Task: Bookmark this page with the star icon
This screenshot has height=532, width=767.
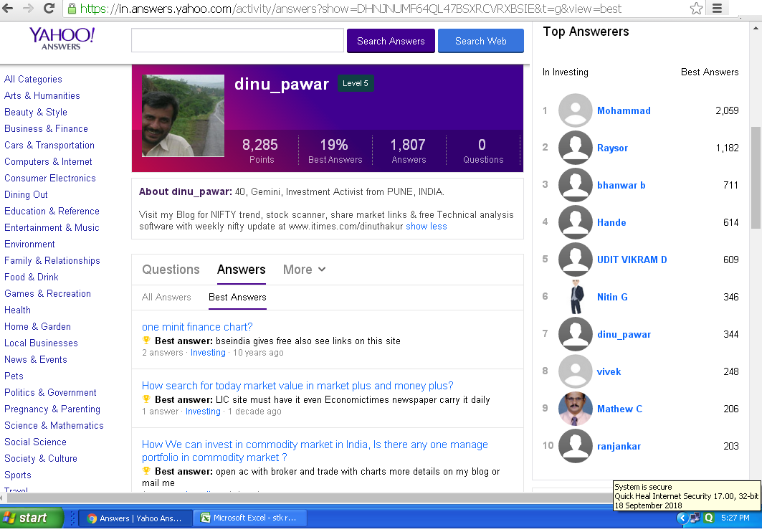Action: click(695, 9)
